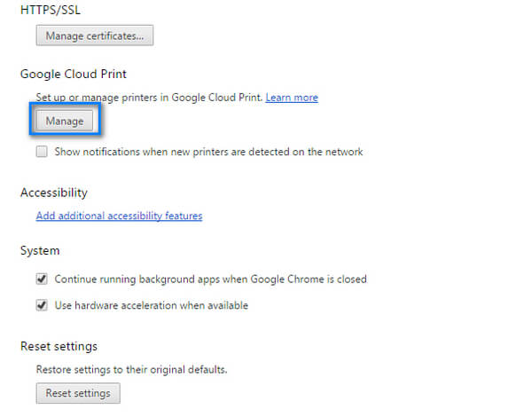Select the Accessibility section heading
This screenshot has height=417, width=532.
point(53,193)
